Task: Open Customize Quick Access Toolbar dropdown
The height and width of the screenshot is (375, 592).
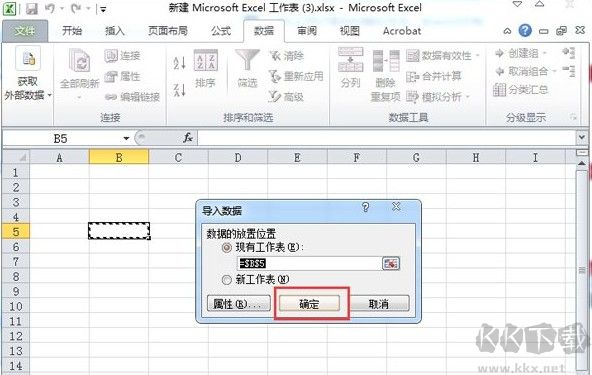Action: (x=103, y=9)
